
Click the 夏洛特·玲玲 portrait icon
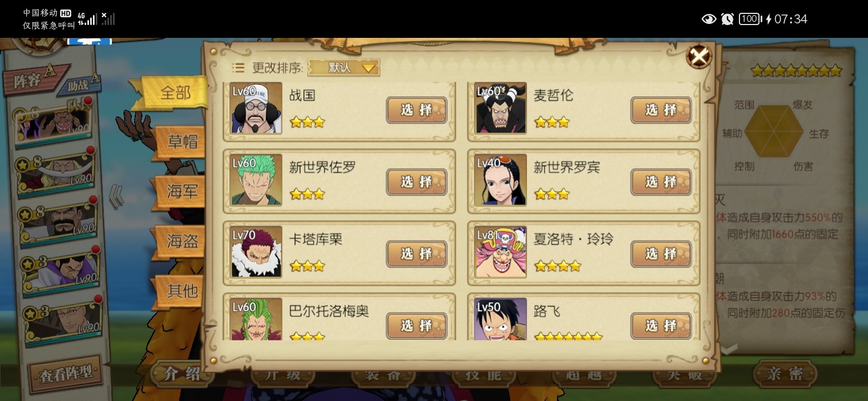pyautogui.click(x=501, y=252)
